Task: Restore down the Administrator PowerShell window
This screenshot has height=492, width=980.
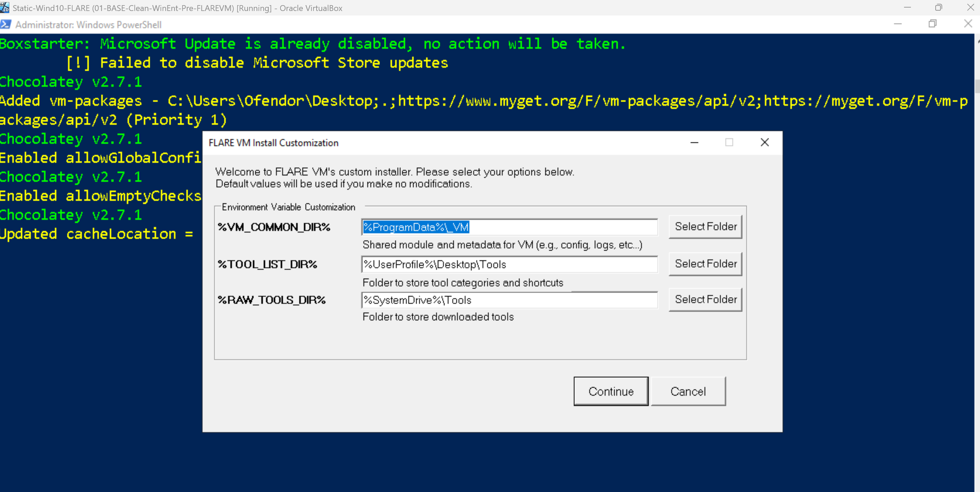Action: pos(933,24)
